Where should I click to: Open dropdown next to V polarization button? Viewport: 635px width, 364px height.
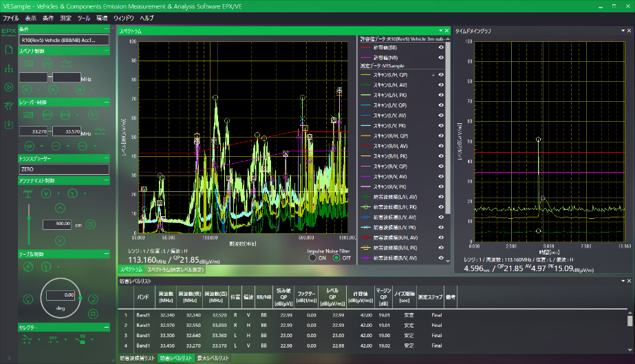[x=58, y=193]
